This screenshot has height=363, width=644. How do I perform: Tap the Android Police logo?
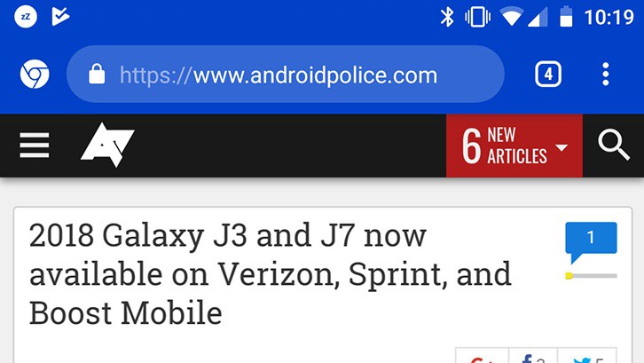point(107,145)
